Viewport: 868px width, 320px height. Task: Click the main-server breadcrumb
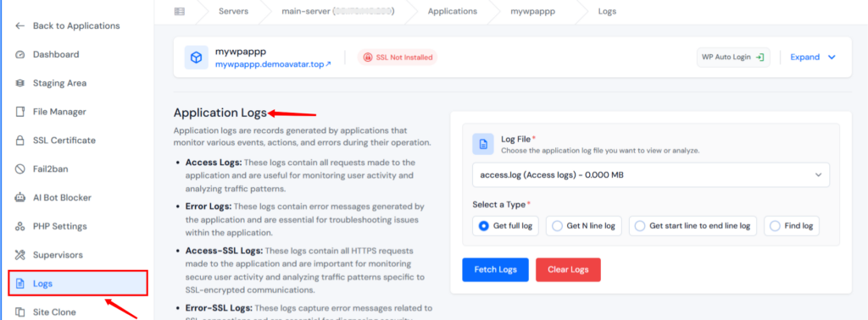coord(337,11)
